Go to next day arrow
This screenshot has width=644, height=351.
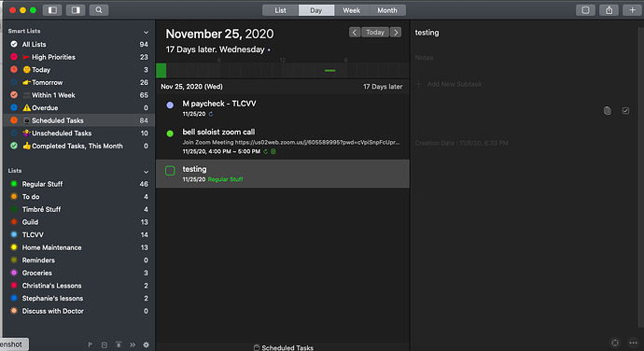396,32
